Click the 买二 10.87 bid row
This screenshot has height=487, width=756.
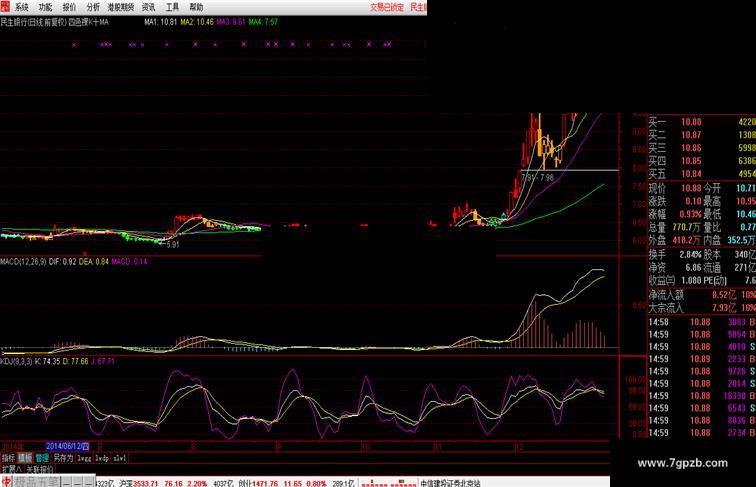[702, 135]
